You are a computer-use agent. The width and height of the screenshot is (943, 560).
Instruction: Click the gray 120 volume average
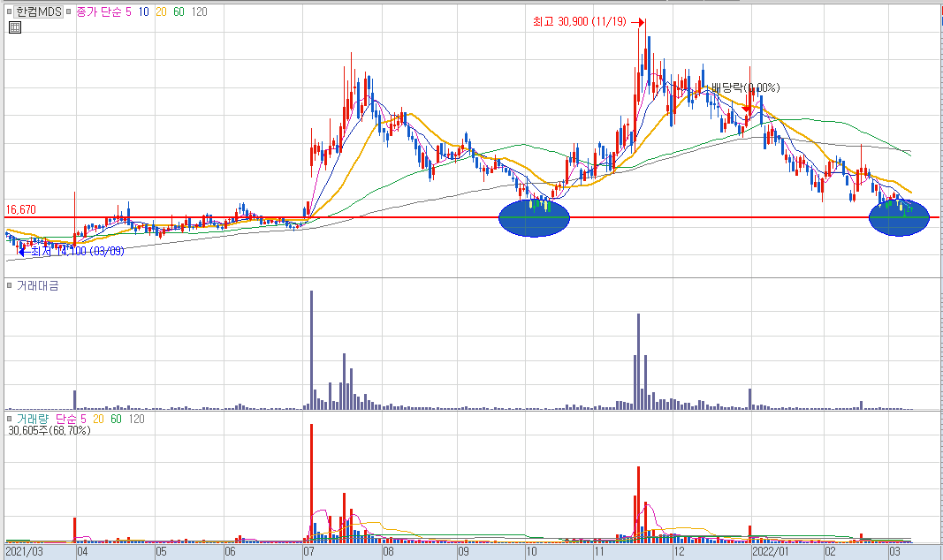pos(136,419)
